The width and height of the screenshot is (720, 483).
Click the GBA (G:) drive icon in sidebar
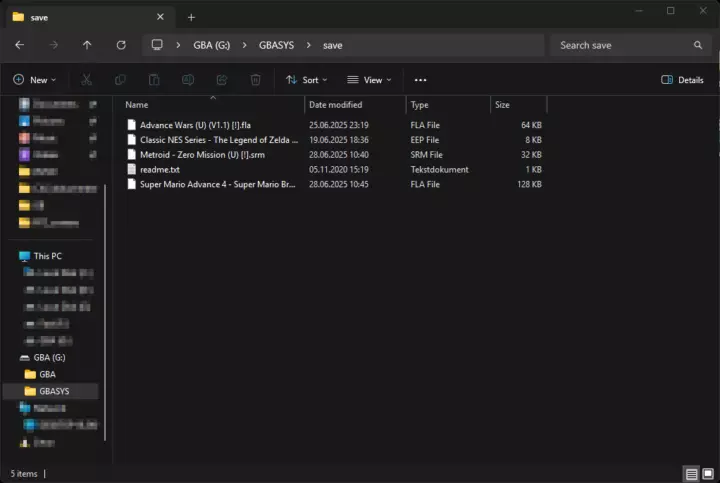tap(25, 357)
